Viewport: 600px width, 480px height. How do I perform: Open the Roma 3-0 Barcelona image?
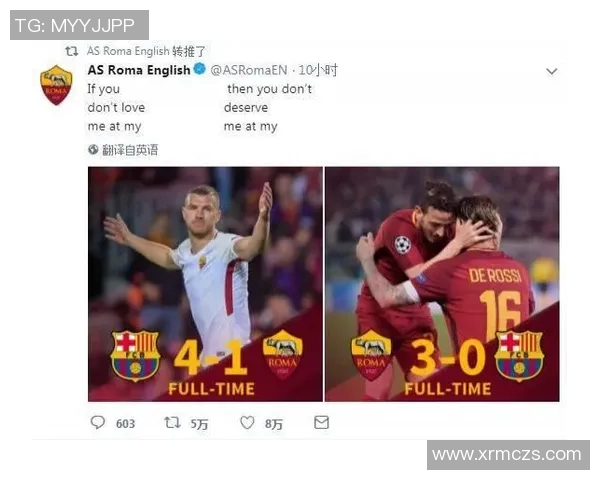coord(442,284)
